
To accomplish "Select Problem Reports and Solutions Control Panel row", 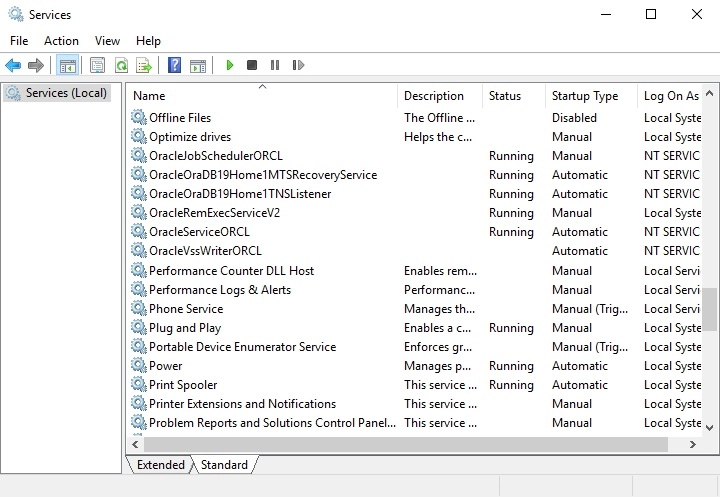I will [x=415, y=423].
